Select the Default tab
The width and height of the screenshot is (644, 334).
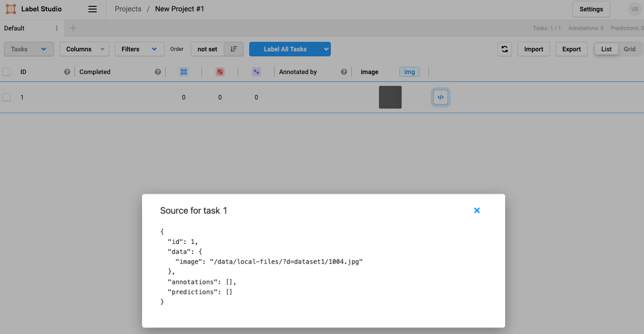click(14, 28)
